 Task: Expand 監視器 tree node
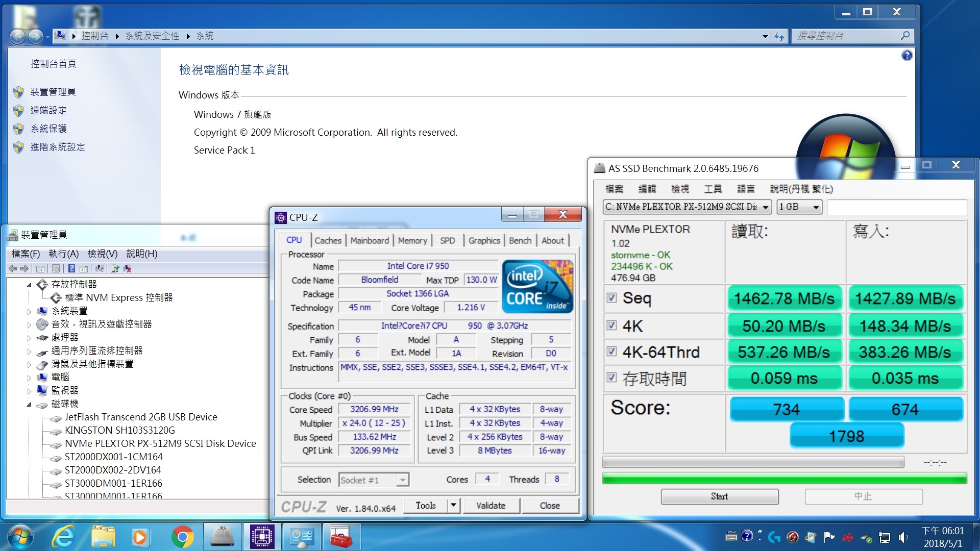(x=29, y=391)
